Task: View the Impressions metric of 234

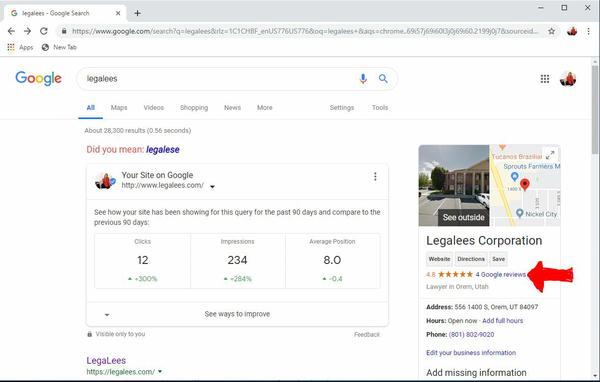Action: click(x=237, y=260)
